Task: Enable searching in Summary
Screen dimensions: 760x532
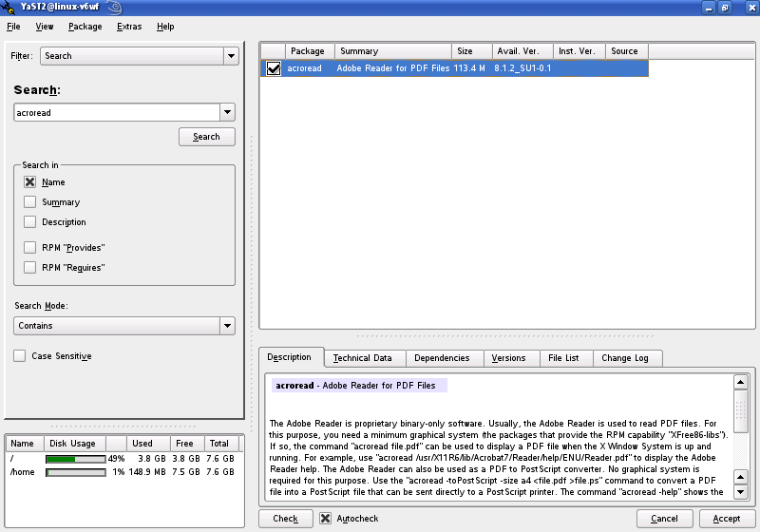Action: (29, 202)
